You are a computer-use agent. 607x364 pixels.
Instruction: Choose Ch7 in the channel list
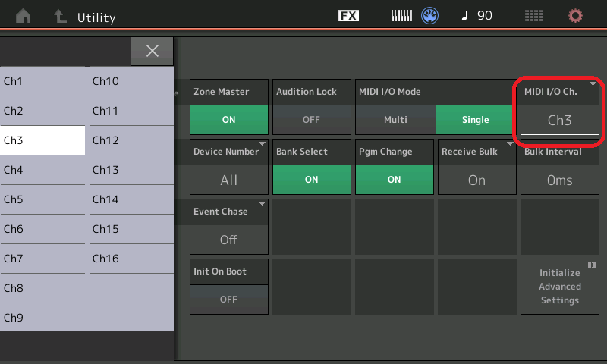click(42, 259)
